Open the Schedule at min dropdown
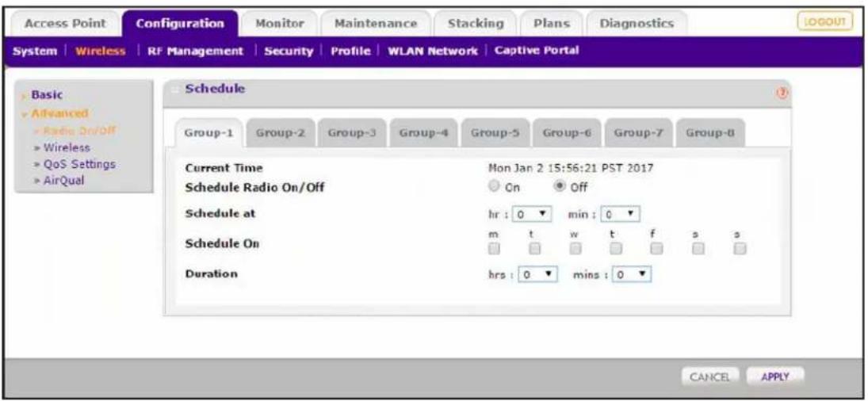The width and height of the screenshot is (868, 401). pyautogui.click(x=621, y=214)
